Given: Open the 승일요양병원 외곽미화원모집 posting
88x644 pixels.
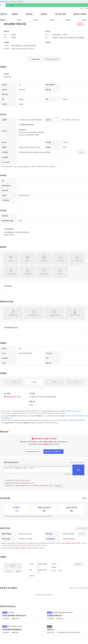Looking at the screenshot, I should tap(12, 629).
